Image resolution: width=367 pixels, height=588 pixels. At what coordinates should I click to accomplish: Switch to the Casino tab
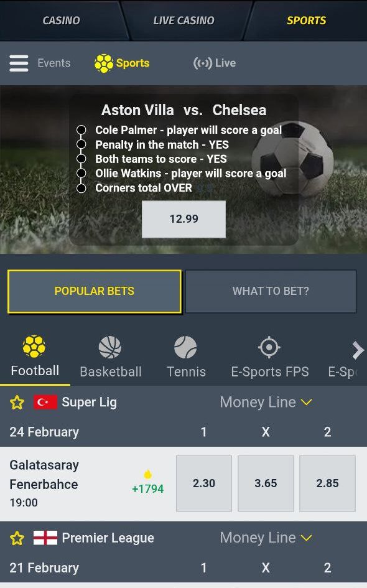pos(61,21)
